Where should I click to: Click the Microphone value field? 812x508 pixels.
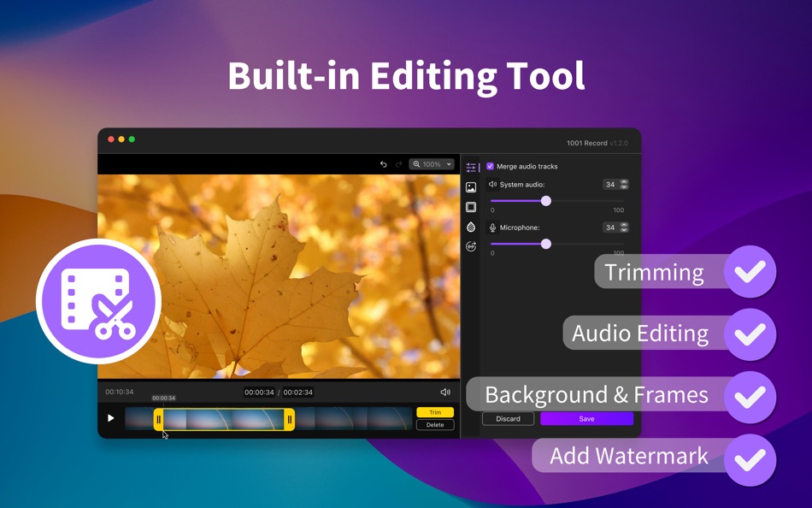[610, 227]
